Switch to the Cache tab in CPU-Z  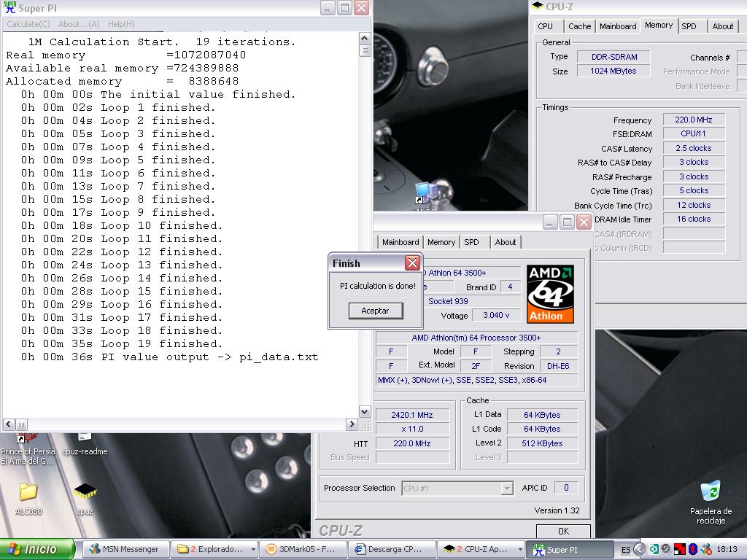pos(579,26)
